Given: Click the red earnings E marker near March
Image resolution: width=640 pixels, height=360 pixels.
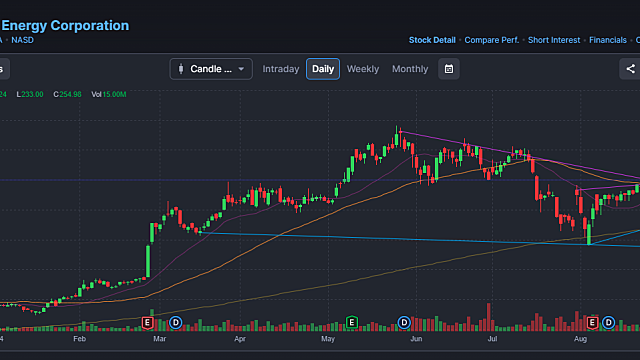Looking at the screenshot, I should tap(147, 323).
